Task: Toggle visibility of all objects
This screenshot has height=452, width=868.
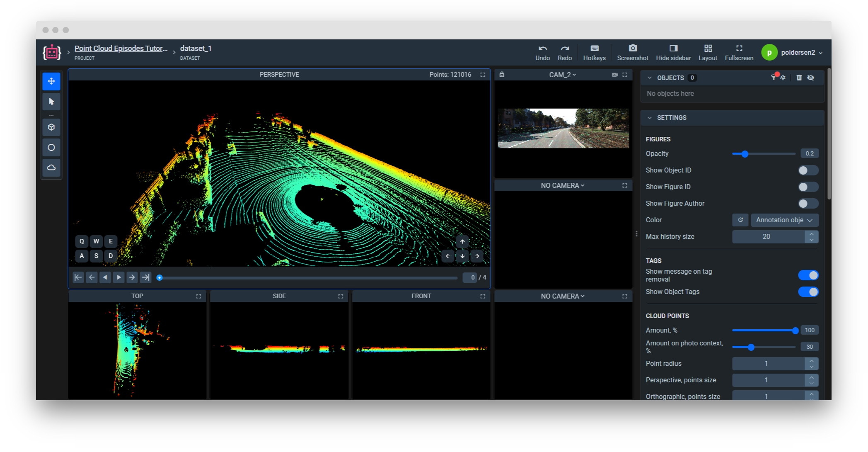Action: point(811,78)
